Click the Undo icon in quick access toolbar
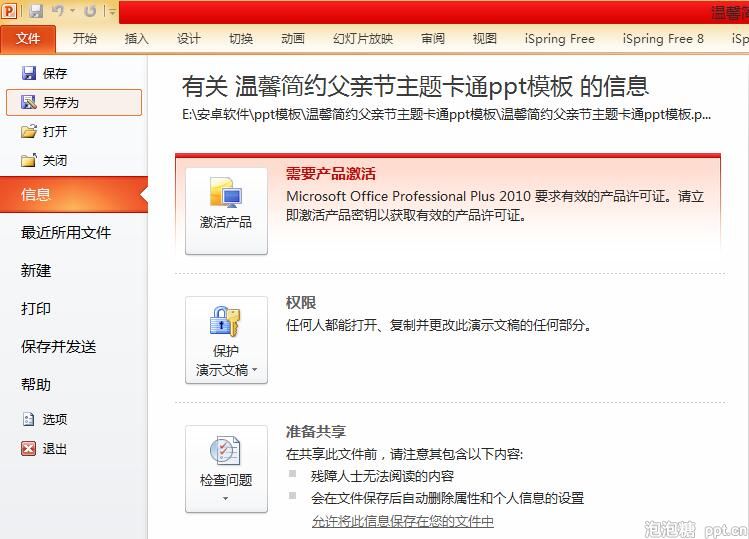Image resolution: width=749 pixels, height=539 pixels. click(58, 11)
